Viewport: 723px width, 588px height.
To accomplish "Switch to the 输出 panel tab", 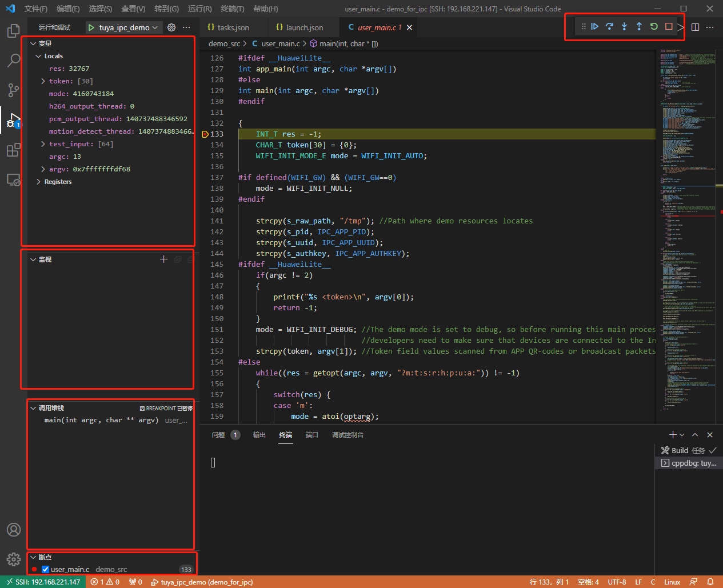I will click(x=259, y=434).
